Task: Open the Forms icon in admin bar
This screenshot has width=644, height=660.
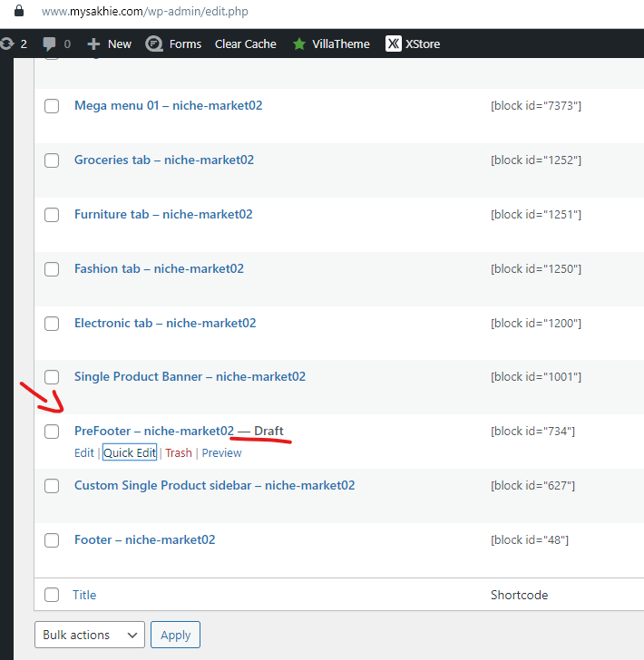Action: coord(154,44)
